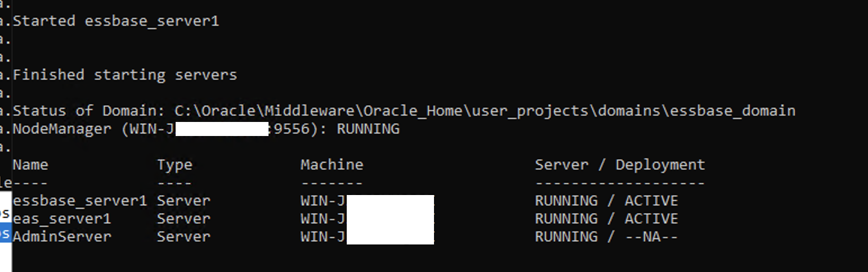868x272 pixels.
Task: Click the Type column header
Action: coord(175,165)
